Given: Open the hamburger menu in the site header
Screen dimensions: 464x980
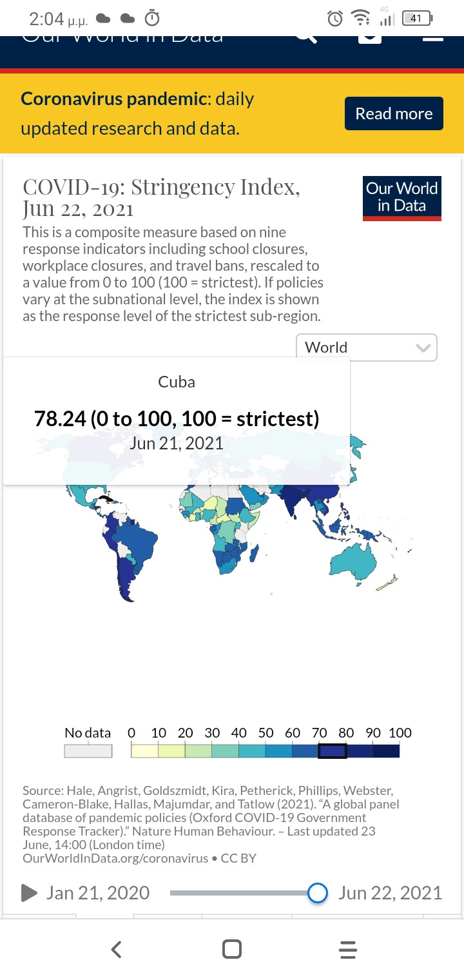Looking at the screenshot, I should click(433, 39).
